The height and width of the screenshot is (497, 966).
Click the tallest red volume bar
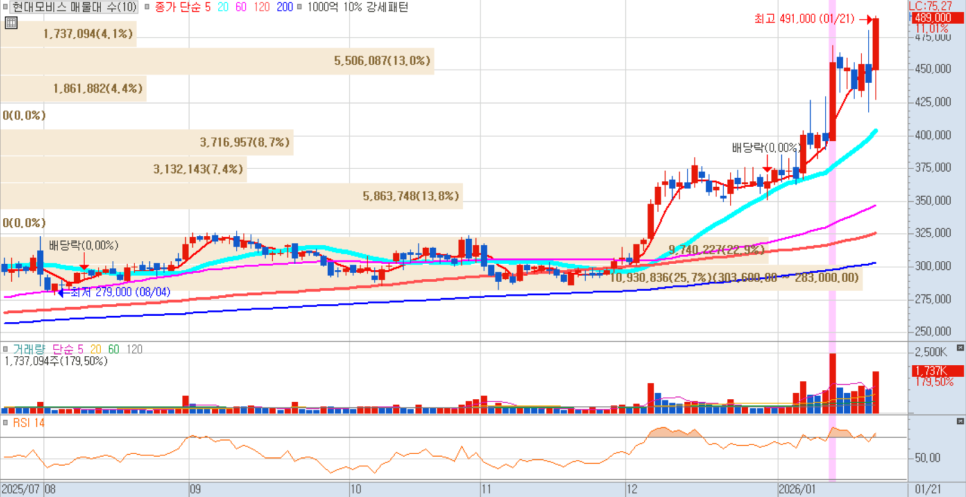[832, 383]
